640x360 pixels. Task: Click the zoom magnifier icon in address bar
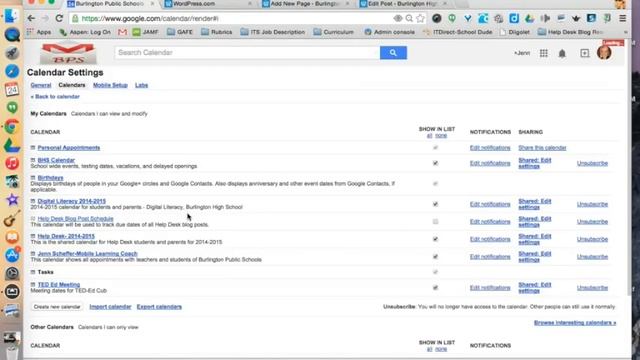(409, 18)
